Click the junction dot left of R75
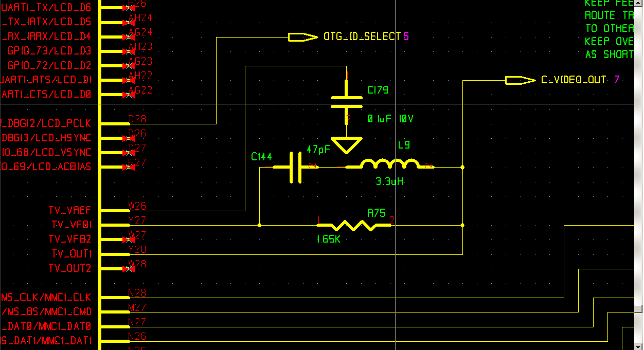 (x=259, y=225)
